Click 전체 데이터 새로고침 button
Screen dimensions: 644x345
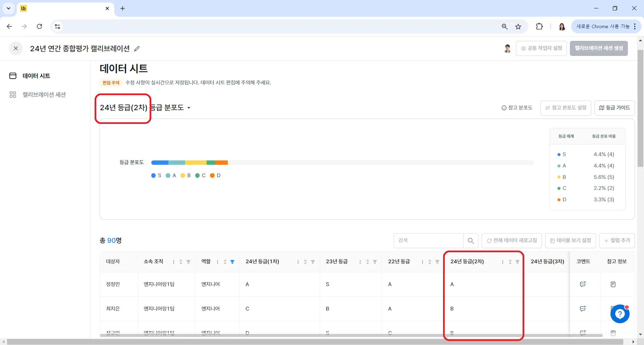coord(512,240)
